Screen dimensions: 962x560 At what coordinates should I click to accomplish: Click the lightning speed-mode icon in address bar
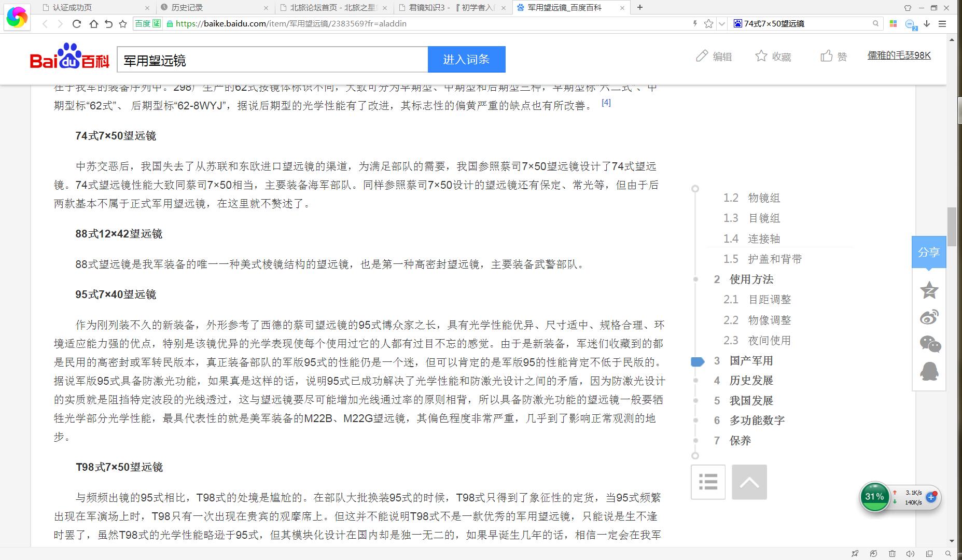click(695, 23)
